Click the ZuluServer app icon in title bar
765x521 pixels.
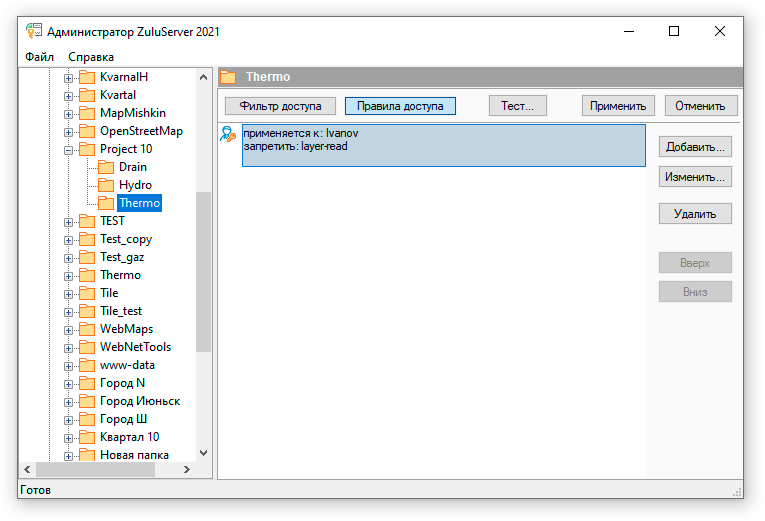33,31
